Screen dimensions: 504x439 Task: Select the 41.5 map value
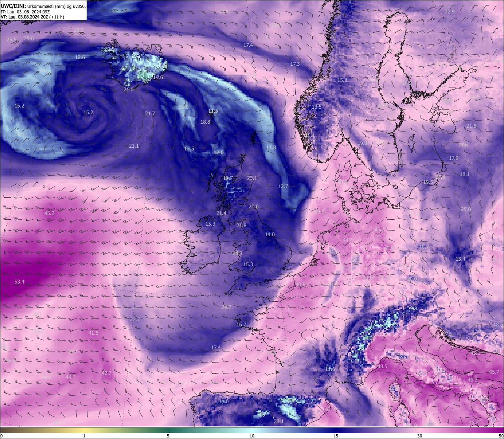tap(93, 333)
